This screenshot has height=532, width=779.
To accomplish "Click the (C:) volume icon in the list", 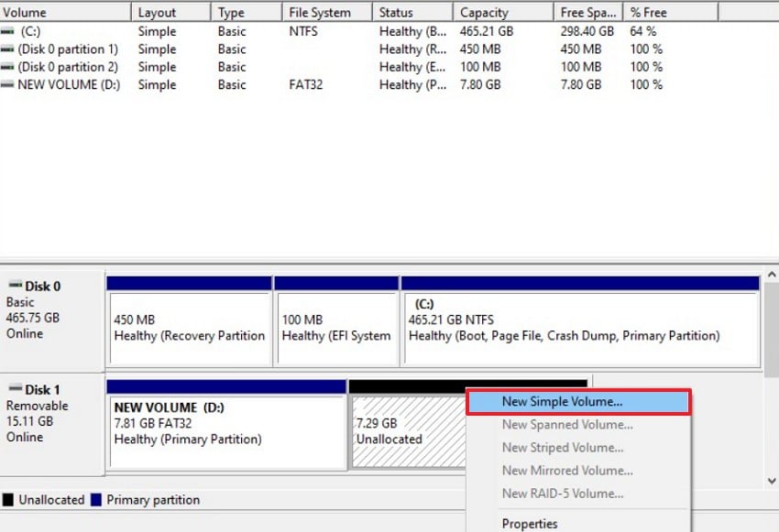I will point(9,31).
